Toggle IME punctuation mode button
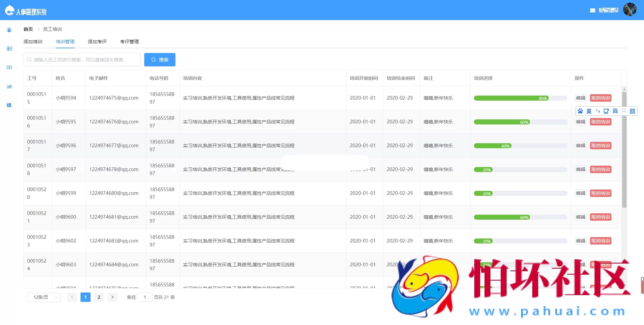644x325 pixels. 598,111
